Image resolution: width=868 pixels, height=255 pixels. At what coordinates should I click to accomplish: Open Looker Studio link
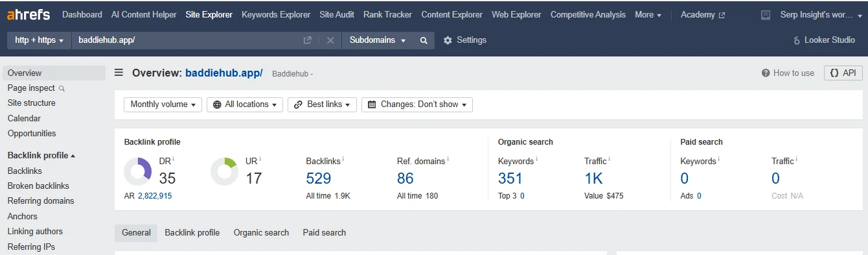coord(824,40)
